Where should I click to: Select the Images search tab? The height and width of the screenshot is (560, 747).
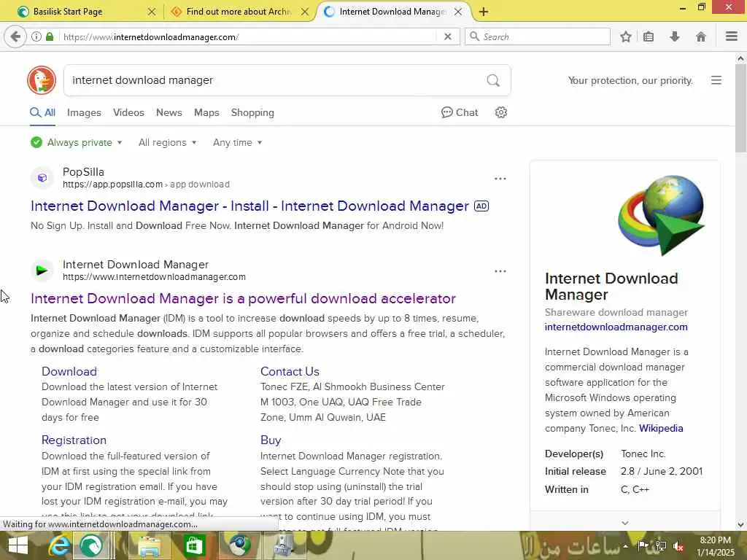(84, 113)
